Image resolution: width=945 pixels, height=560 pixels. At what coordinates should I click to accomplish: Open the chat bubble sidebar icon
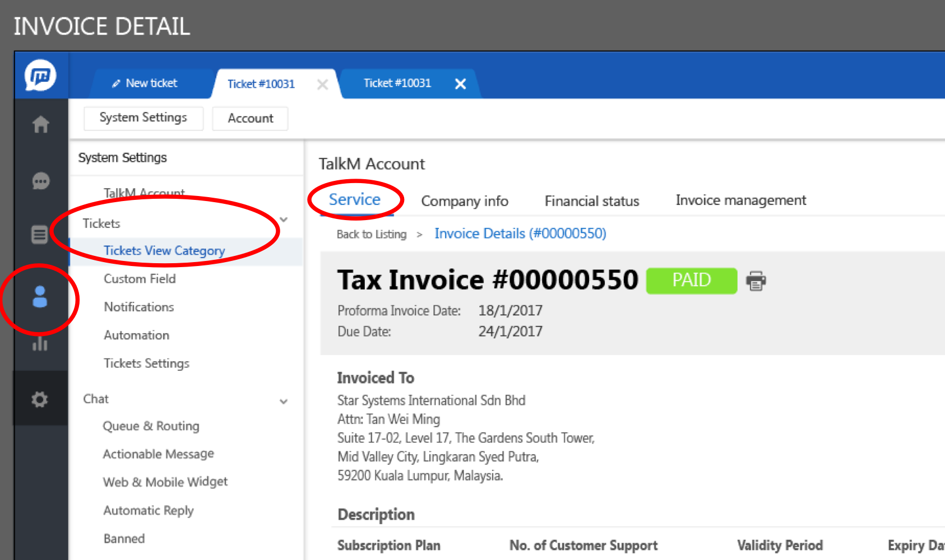pos(40,181)
